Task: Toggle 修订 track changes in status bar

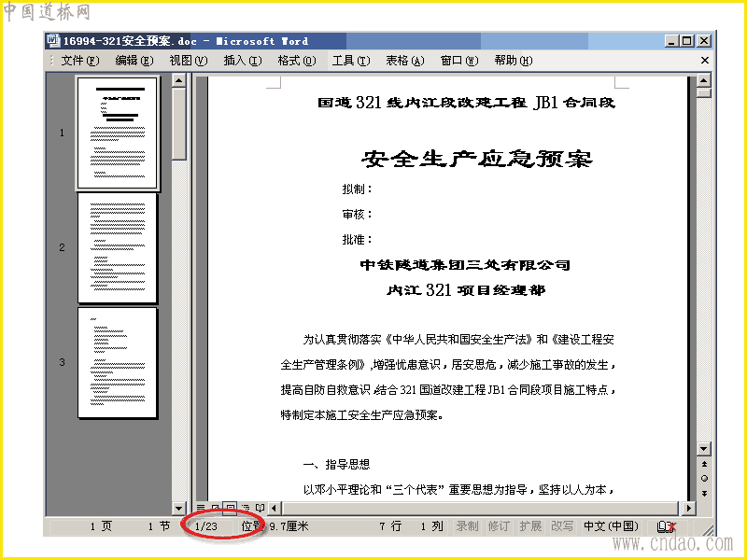Action: tap(499, 526)
